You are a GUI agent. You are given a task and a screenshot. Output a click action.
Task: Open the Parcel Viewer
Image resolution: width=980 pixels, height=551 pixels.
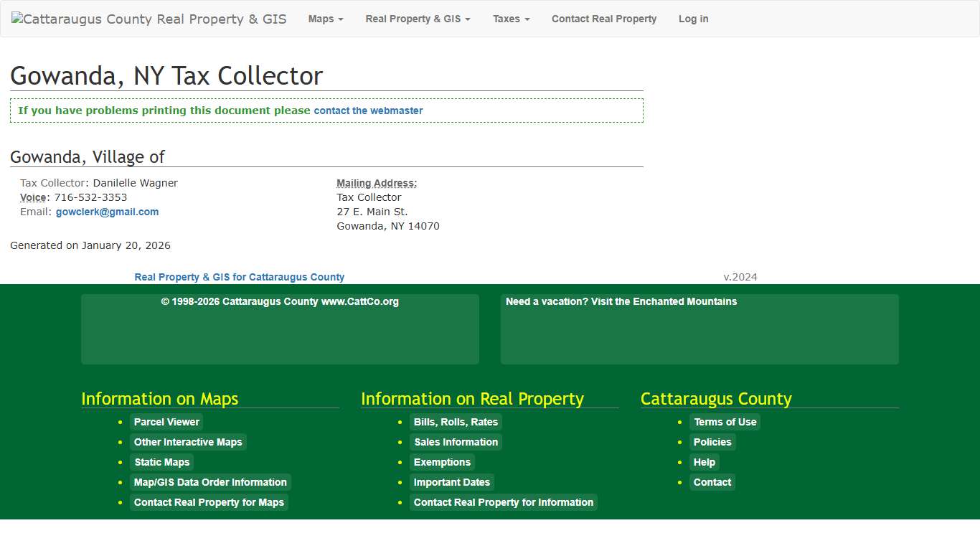coord(166,422)
